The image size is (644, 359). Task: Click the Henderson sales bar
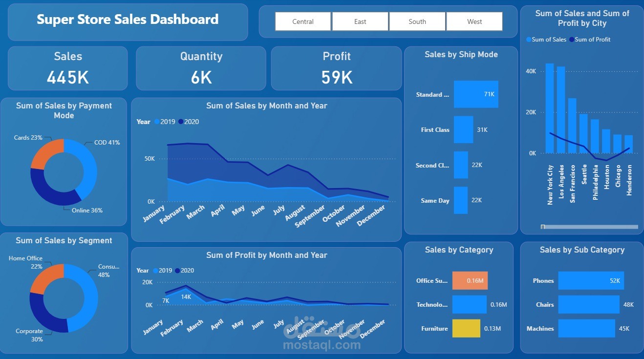tap(629, 145)
